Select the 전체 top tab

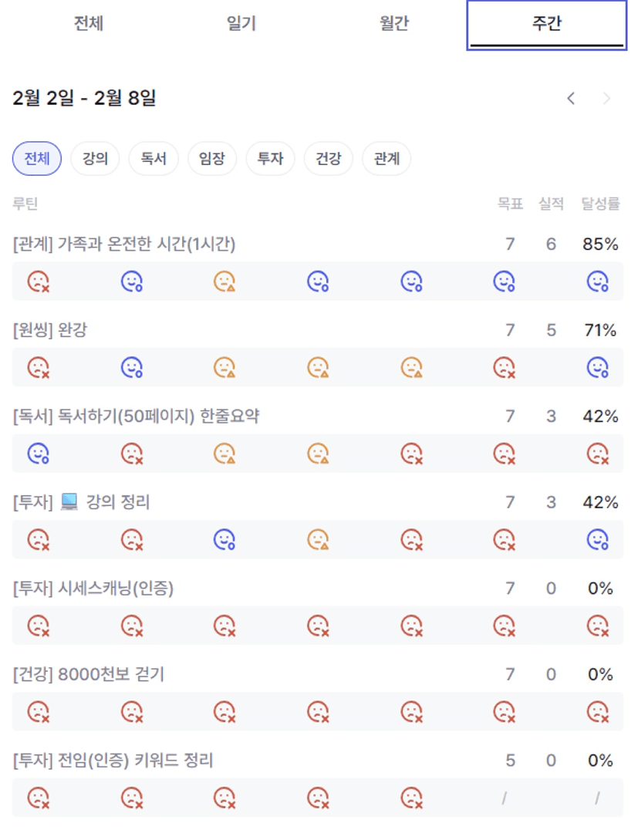tap(89, 24)
